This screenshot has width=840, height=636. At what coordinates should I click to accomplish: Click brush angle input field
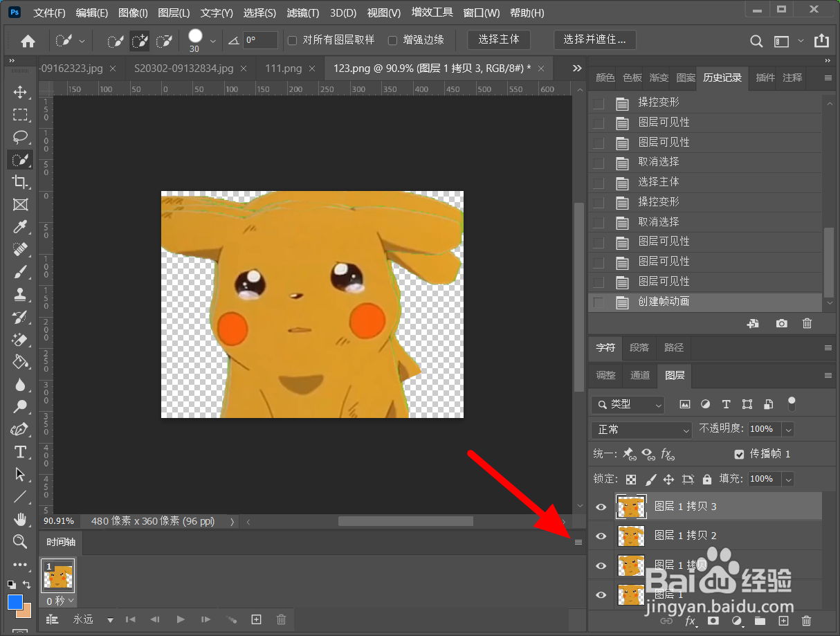260,40
